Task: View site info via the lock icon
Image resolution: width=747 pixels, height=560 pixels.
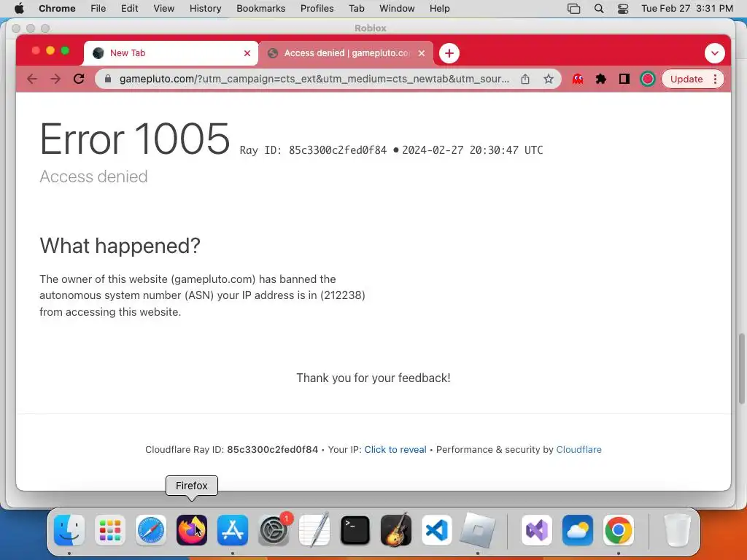Action: point(108,79)
